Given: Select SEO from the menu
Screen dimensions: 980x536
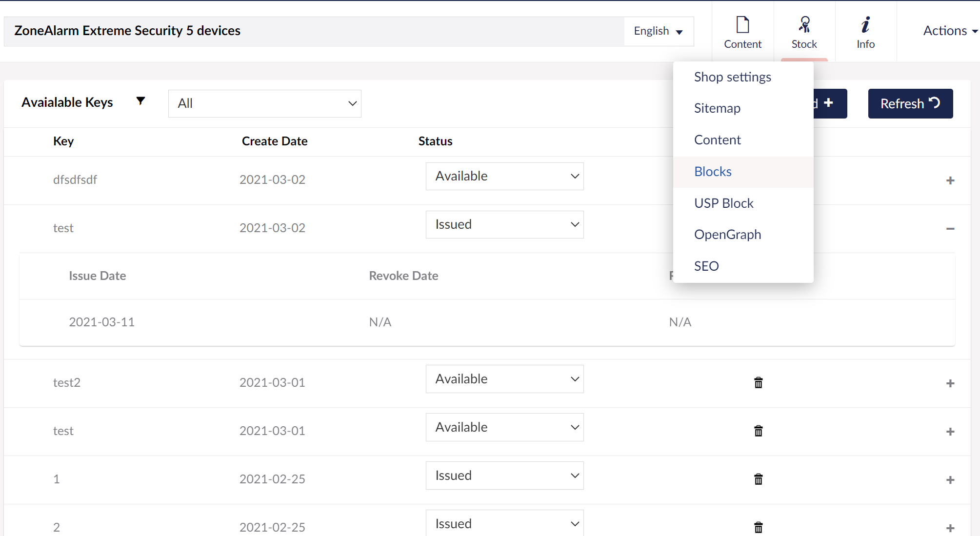Looking at the screenshot, I should coord(743,266).
